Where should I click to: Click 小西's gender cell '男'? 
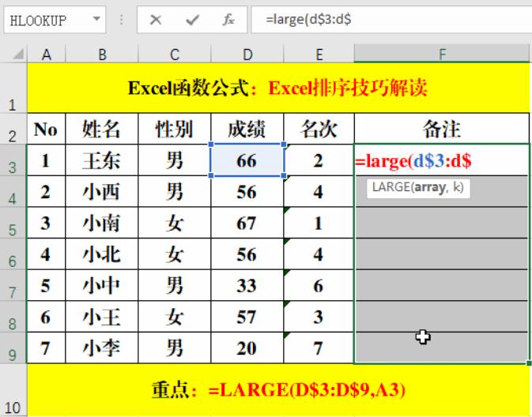tap(175, 191)
